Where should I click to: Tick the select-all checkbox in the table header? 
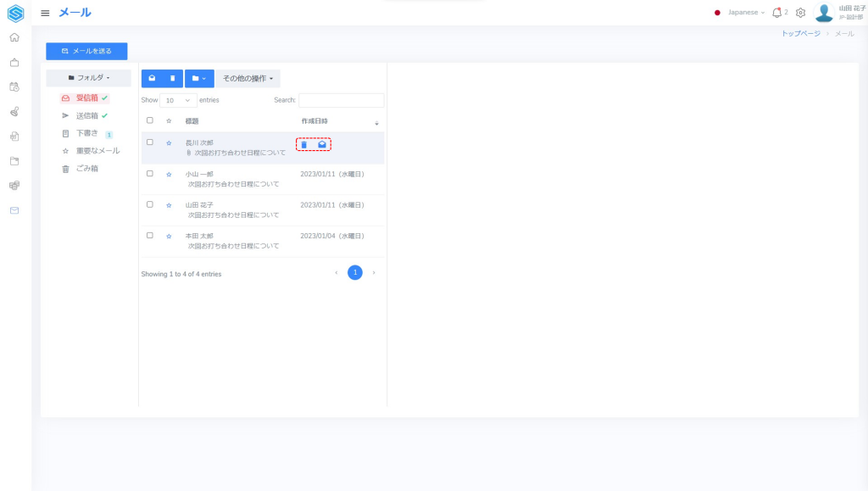point(150,120)
